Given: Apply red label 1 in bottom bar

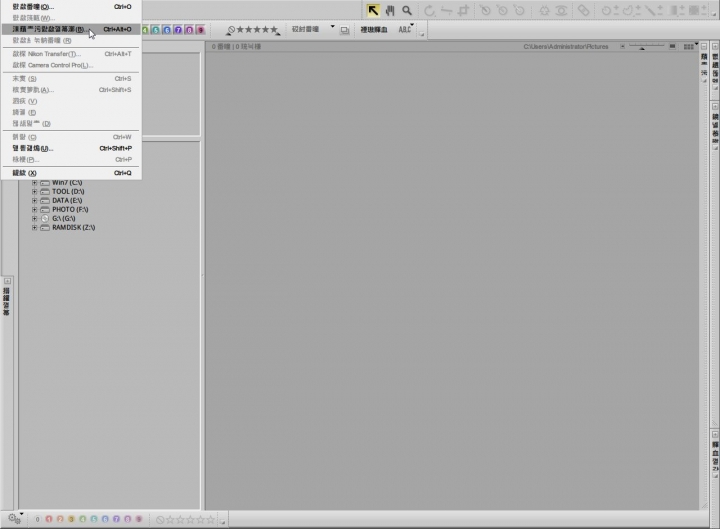Looking at the screenshot, I should (49, 519).
